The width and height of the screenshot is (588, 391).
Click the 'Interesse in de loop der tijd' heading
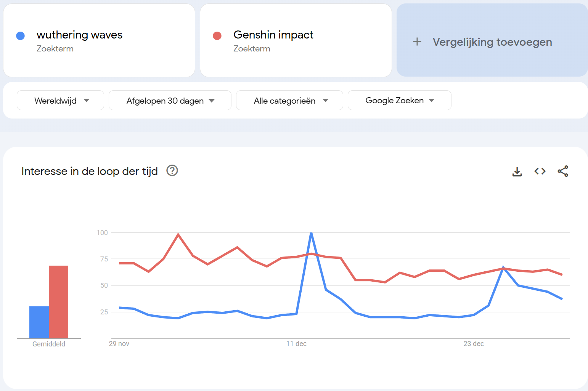pos(90,171)
